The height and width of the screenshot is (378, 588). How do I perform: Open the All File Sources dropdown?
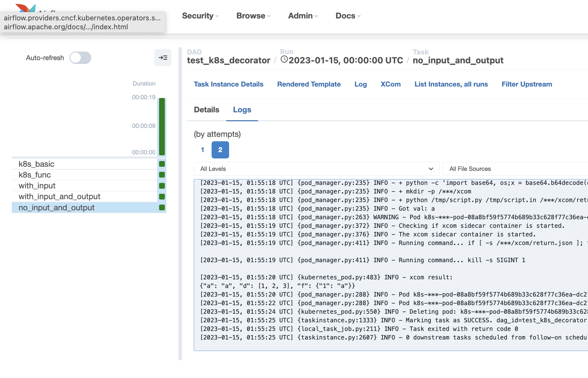[515, 169]
